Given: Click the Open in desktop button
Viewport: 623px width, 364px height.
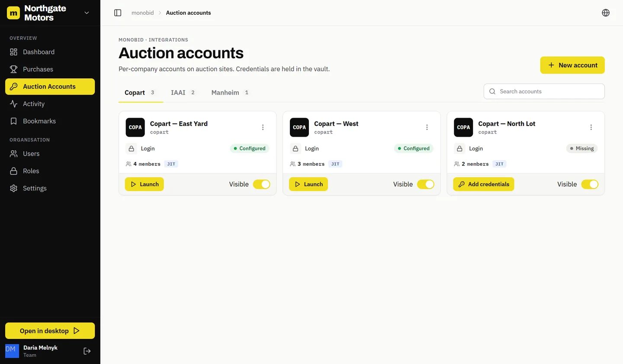Looking at the screenshot, I should pyautogui.click(x=50, y=331).
